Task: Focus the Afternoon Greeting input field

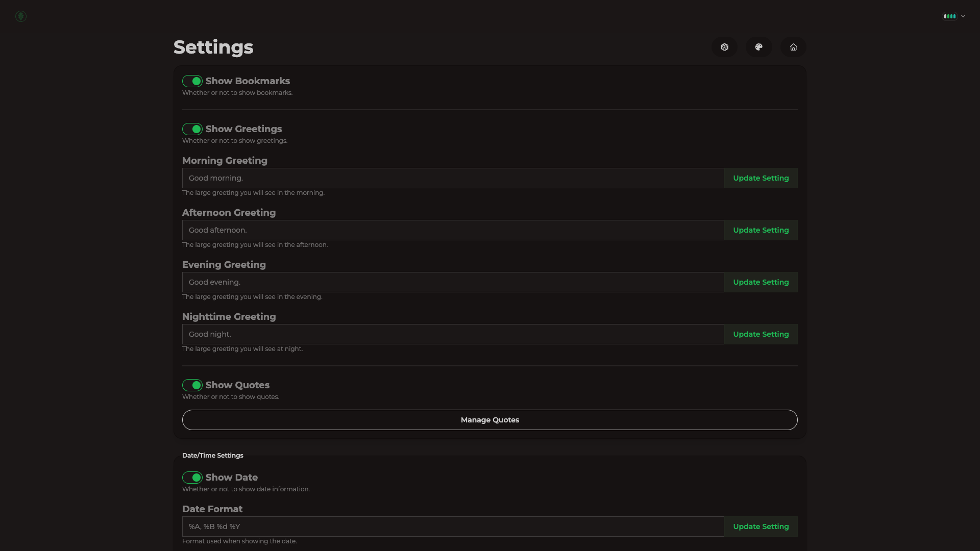Action: pos(453,230)
